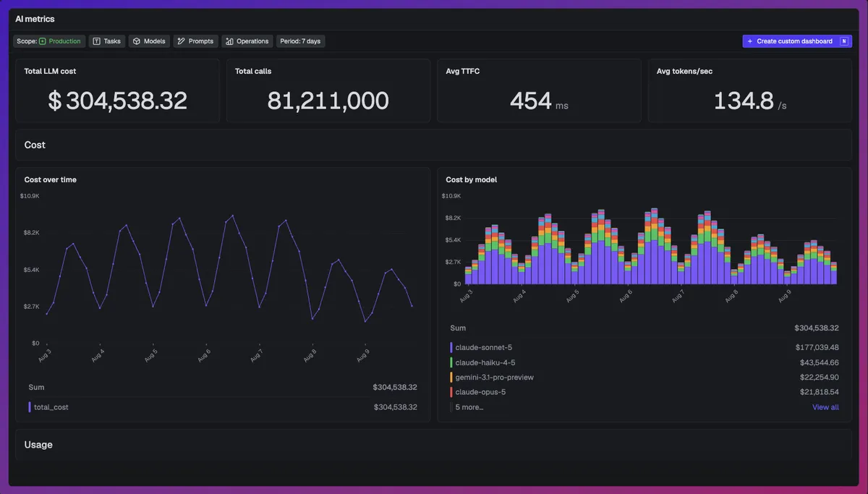Click 'Cost by model' chart title
Viewport: 868px width, 494px height.
coord(472,179)
